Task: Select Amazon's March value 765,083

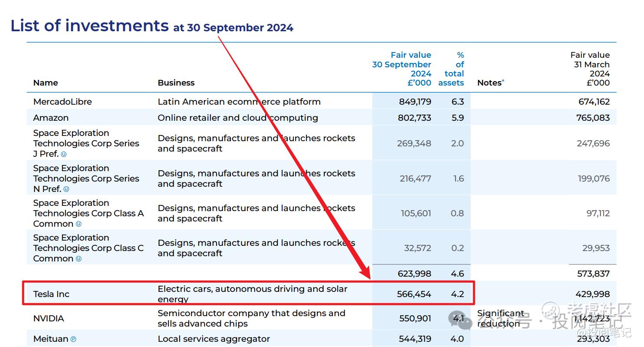Action: pos(593,118)
